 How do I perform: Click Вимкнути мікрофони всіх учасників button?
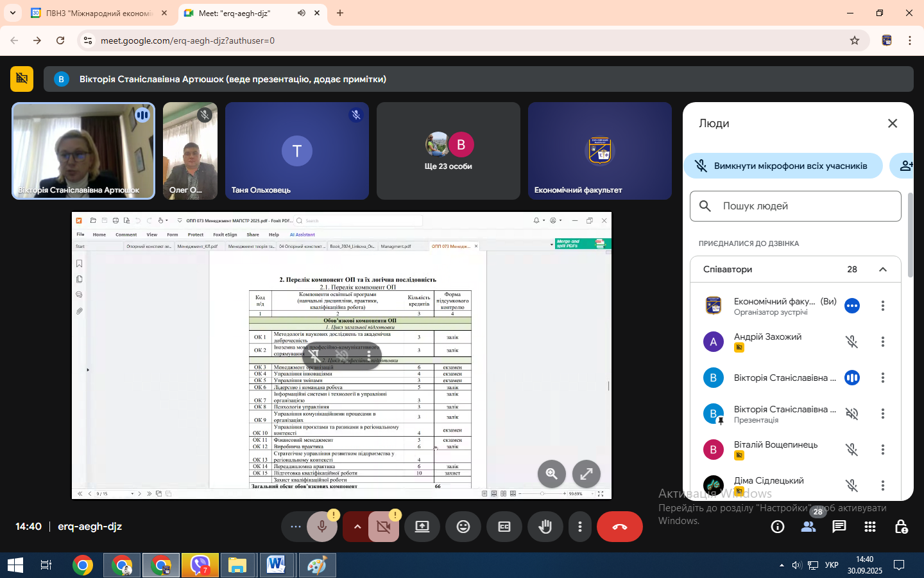783,166
